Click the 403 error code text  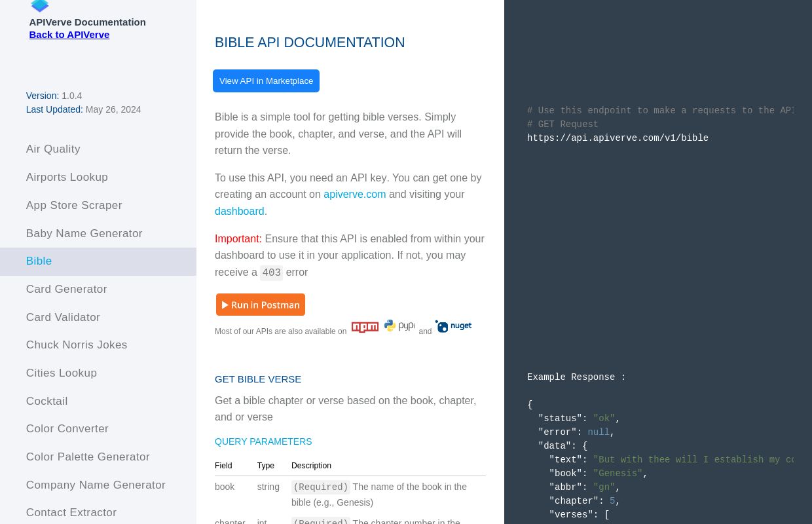click(272, 273)
